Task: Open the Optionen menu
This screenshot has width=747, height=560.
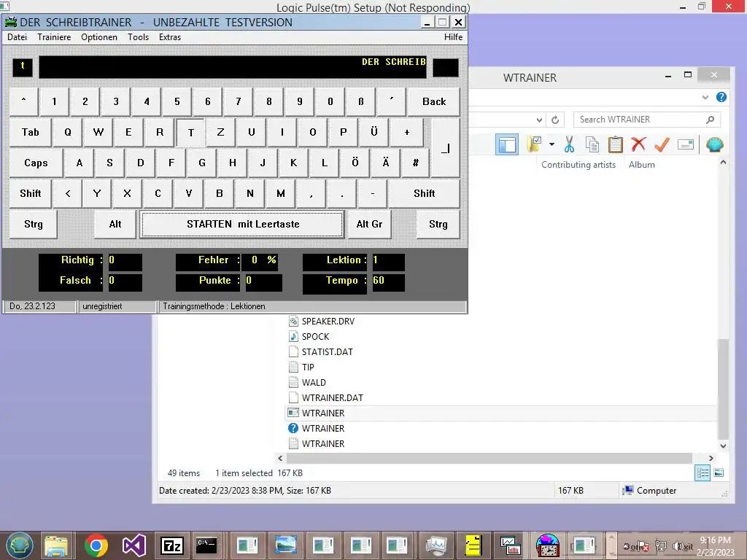Action: click(99, 37)
